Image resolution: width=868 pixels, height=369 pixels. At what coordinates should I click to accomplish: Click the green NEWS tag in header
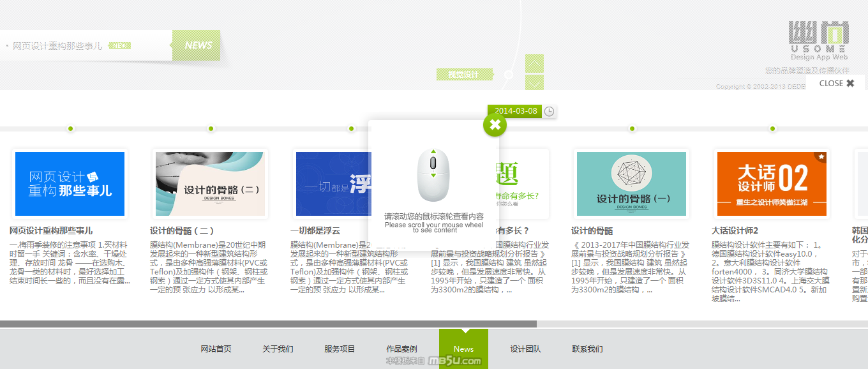(197, 45)
